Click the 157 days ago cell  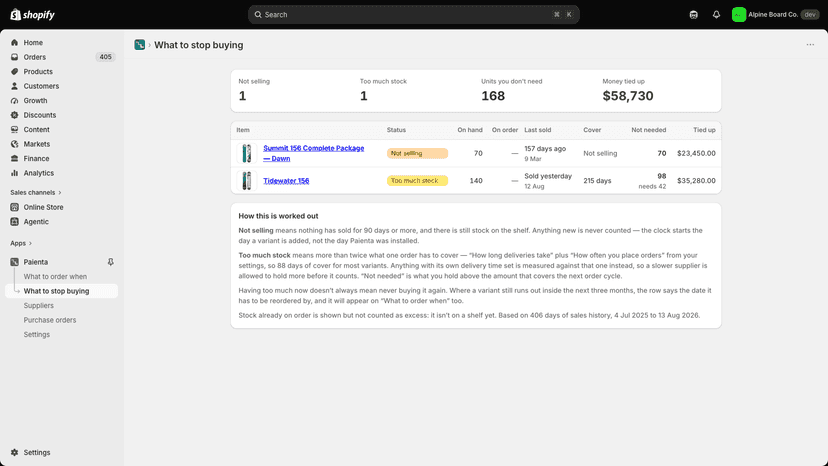point(545,149)
